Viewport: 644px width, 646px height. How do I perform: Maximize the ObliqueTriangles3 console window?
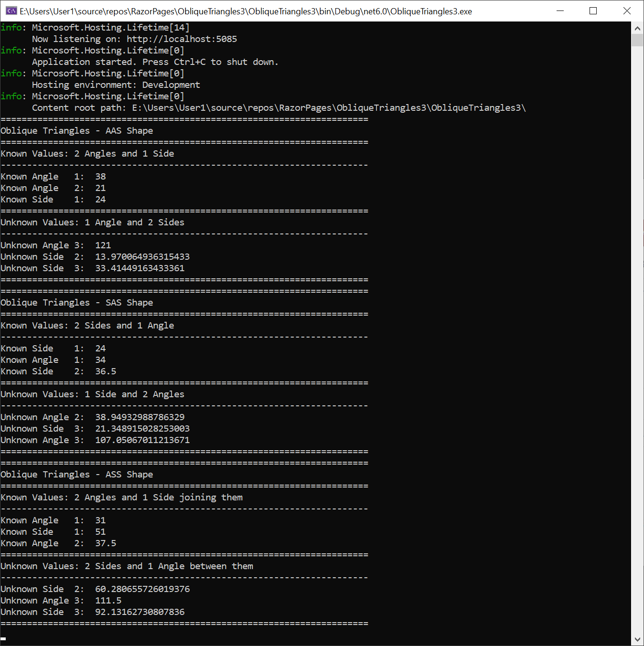click(x=593, y=11)
